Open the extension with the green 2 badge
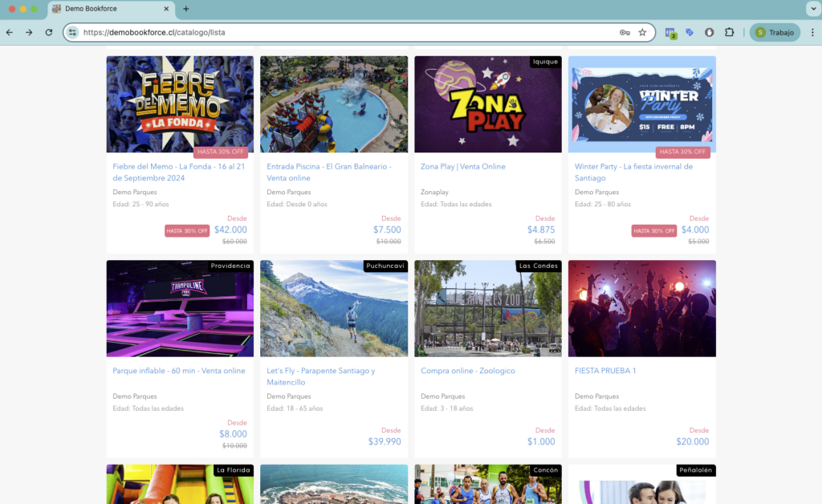This screenshot has height=504, width=822. [670, 33]
